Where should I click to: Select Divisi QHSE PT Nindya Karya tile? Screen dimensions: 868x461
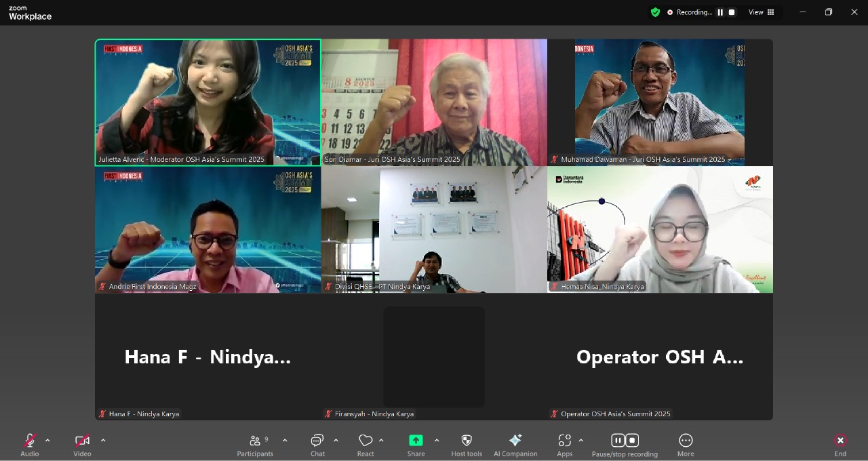click(x=434, y=230)
